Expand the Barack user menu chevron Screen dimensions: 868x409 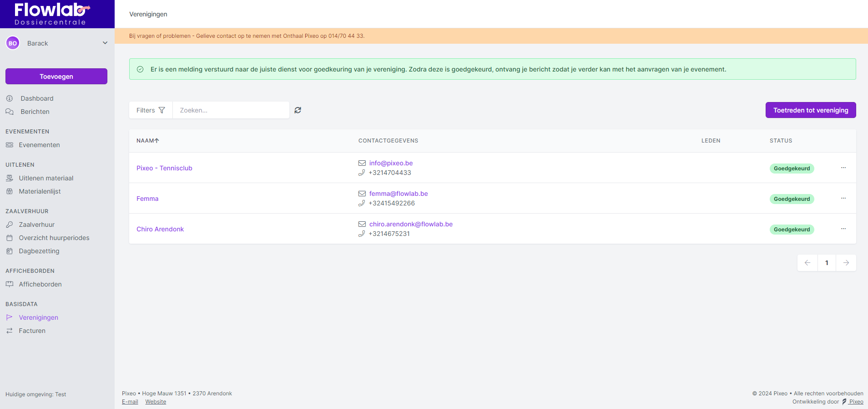pos(105,43)
